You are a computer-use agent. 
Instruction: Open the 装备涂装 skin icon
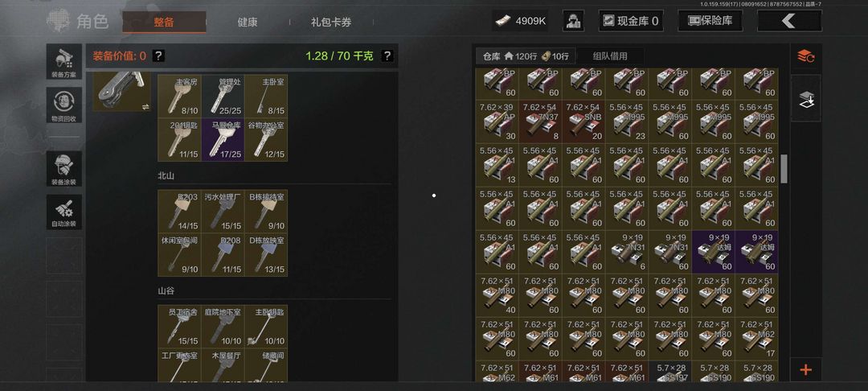coord(64,169)
